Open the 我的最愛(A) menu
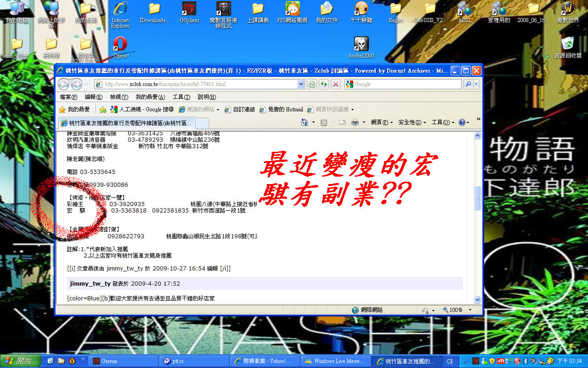 150,97
